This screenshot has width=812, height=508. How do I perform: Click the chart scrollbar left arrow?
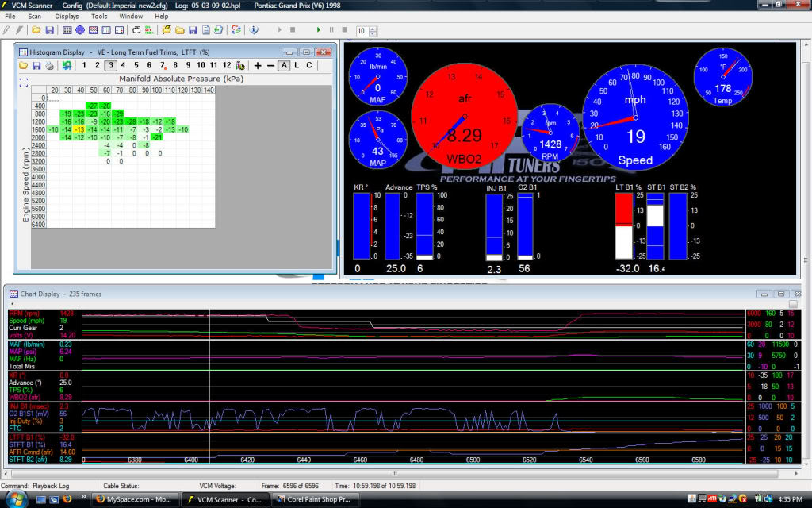click(x=6, y=473)
